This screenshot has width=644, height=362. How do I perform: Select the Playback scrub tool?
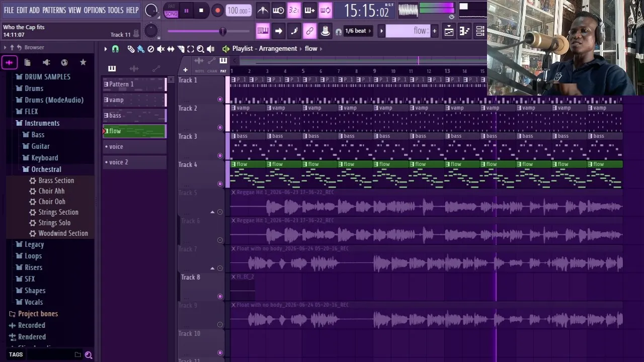tap(211, 49)
